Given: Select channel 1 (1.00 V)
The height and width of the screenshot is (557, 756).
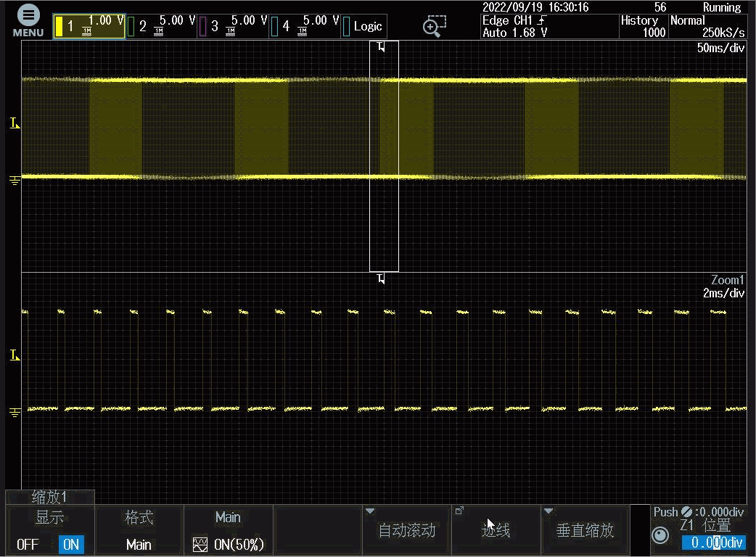Looking at the screenshot, I should pos(89,27).
